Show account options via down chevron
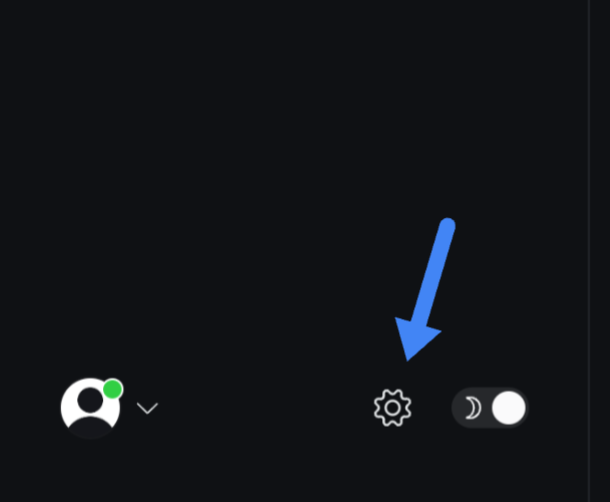Screen dimensions: 610x502 coord(147,408)
